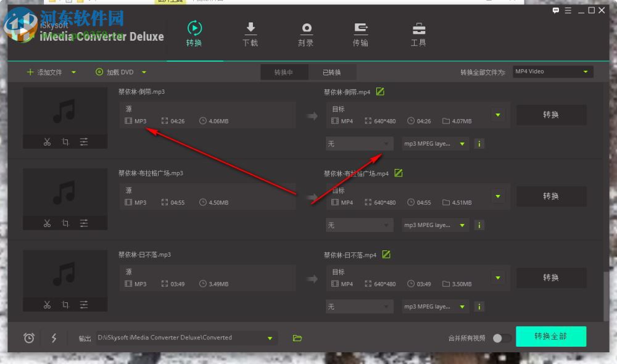Select the trim scissors icon on 倒带.mp3 row
The width and height of the screenshot is (617, 364).
coord(47,141)
